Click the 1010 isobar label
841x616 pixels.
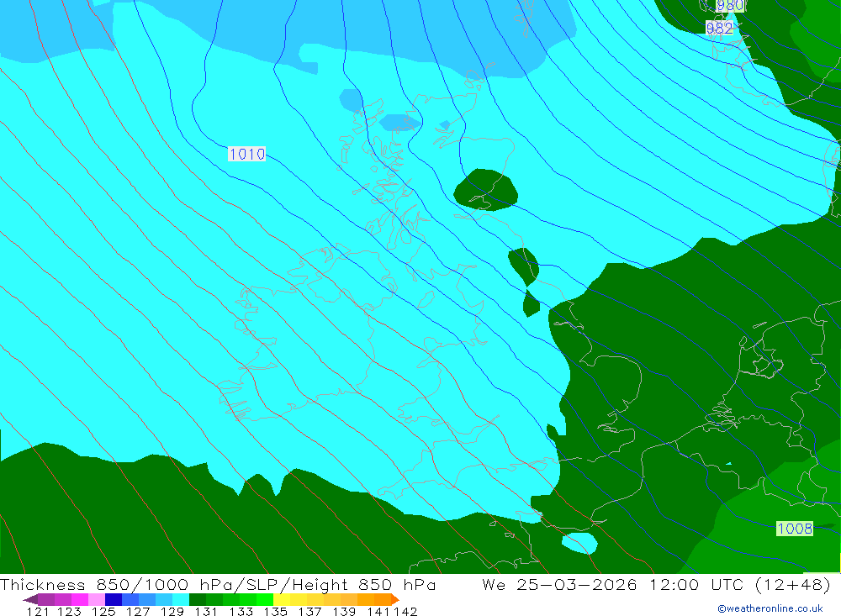click(246, 155)
